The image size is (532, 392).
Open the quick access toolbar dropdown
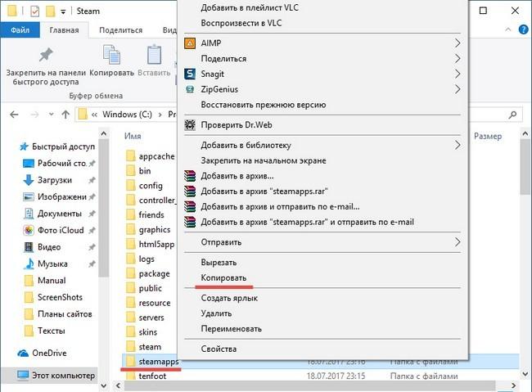[63, 12]
